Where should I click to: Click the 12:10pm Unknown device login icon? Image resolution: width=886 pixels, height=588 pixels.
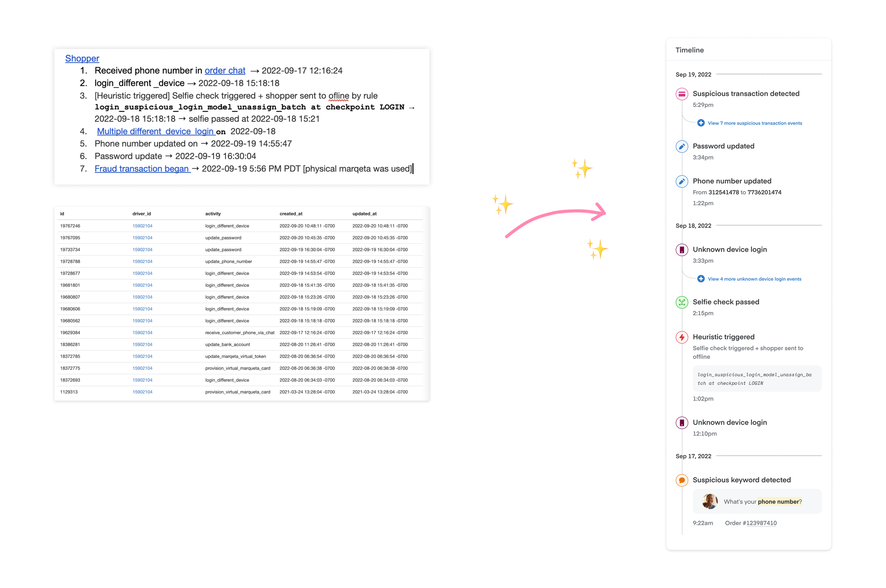(681, 422)
